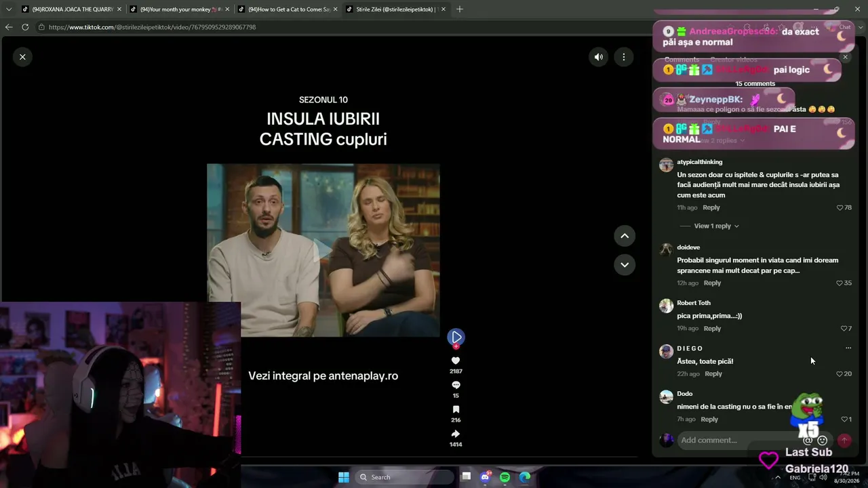The image size is (868, 488).
Task: Close the 'ROXANA JOACA THE QUARRY' tab
Action: pos(119,9)
